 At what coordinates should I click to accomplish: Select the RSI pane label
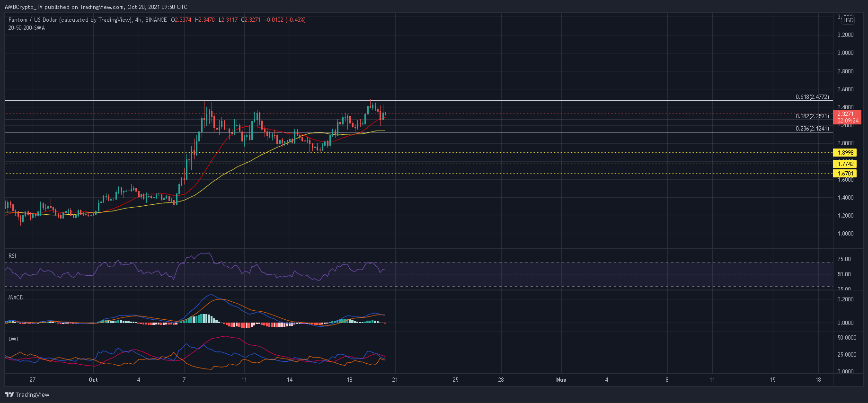[x=12, y=256]
